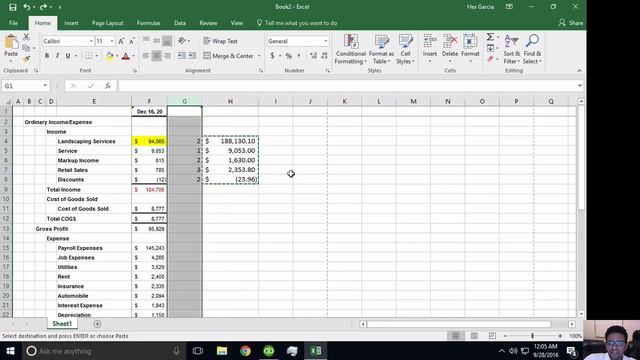Image resolution: width=640 pixels, height=360 pixels.
Task: Apply the red font color
Action: [x=126, y=56]
